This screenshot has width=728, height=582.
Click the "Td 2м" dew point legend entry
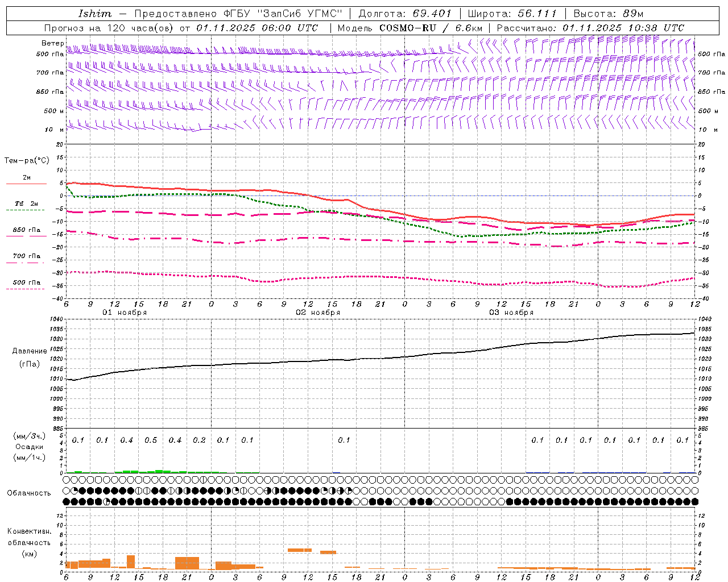[x=27, y=203]
